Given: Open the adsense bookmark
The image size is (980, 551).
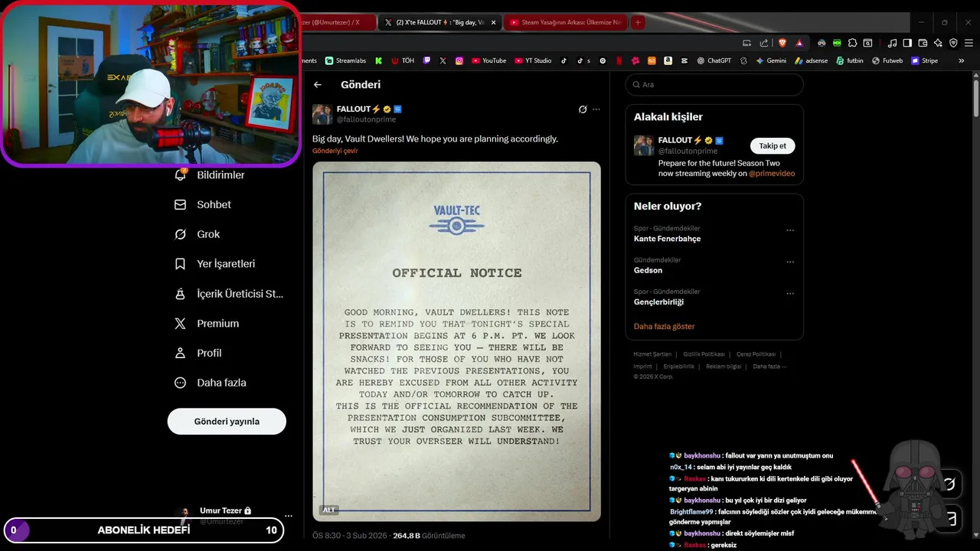Looking at the screenshot, I should tap(811, 60).
